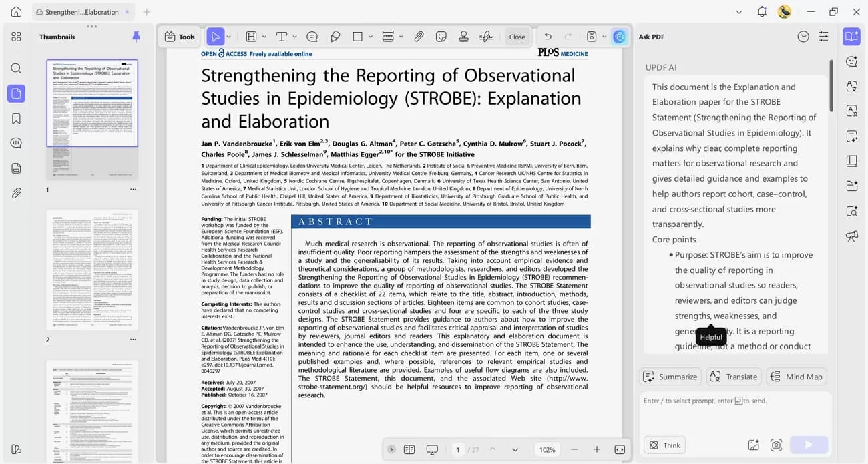Click the Mind Map button
The image size is (868, 464).
(x=797, y=377)
